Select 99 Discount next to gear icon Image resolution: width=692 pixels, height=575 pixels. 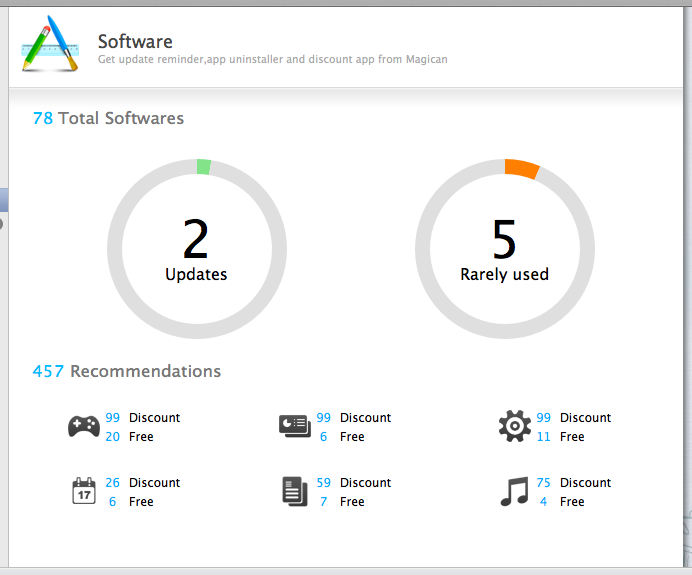[x=574, y=417]
